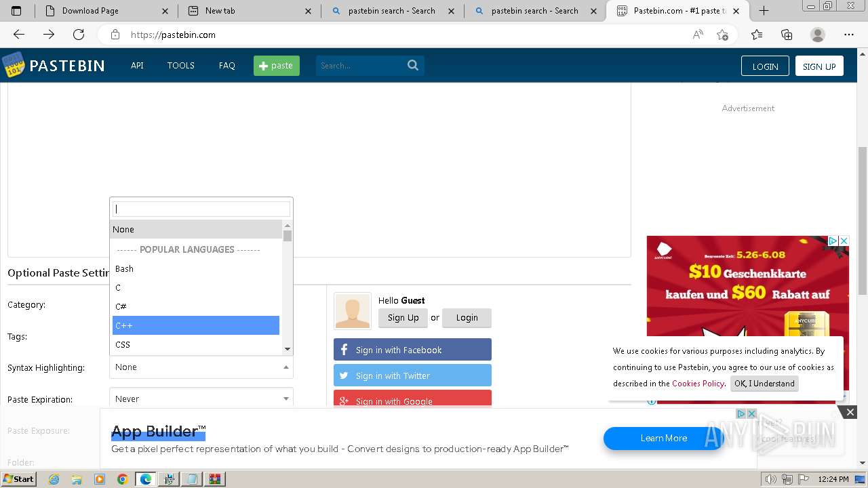
Task: Click the page vertical scrollbar thumb
Action: (x=863, y=220)
